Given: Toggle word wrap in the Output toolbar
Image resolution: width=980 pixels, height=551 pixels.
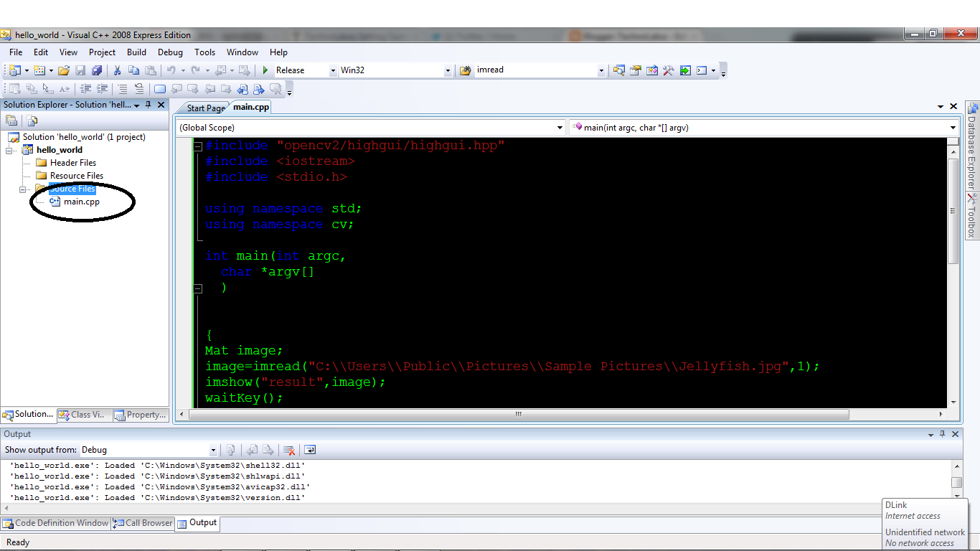Looking at the screenshot, I should tap(309, 450).
